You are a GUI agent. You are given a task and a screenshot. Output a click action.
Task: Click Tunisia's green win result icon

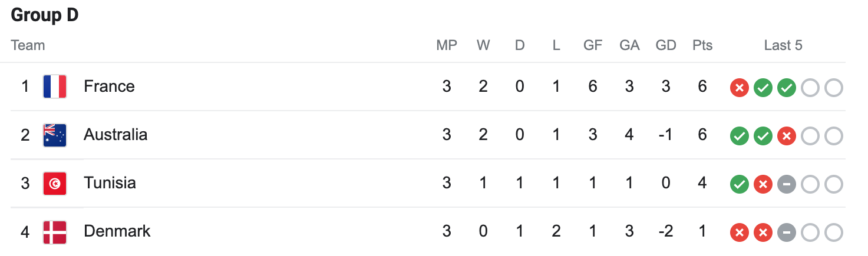point(739,185)
